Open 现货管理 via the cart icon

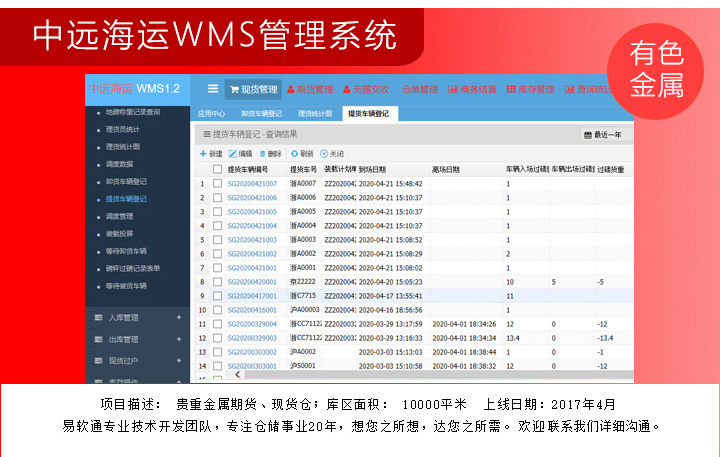pos(236,89)
